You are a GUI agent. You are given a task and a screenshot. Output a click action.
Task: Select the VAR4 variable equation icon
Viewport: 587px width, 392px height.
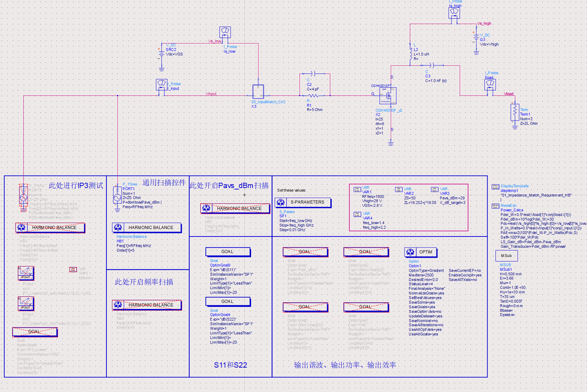coord(357,214)
